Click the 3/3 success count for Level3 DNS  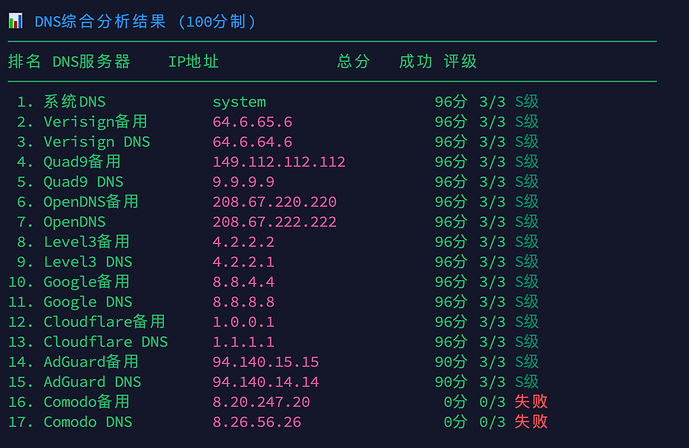(x=493, y=262)
